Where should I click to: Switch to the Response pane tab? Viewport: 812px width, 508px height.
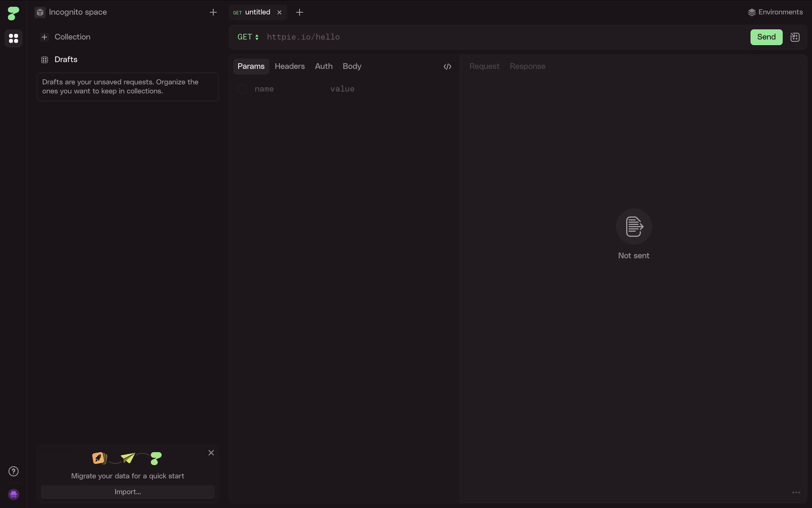(528, 66)
